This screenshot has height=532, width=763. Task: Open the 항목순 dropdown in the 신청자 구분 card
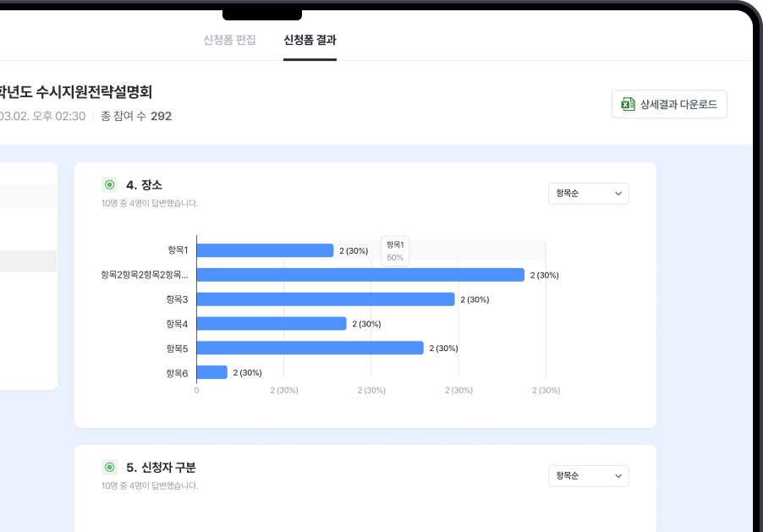pyautogui.click(x=588, y=476)
